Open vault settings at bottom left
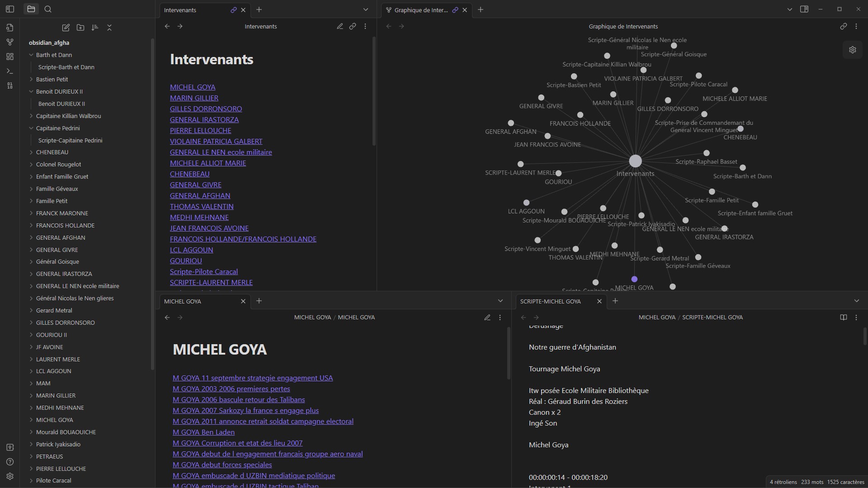This screenshot has height=488, width=868. click(10, 476)
